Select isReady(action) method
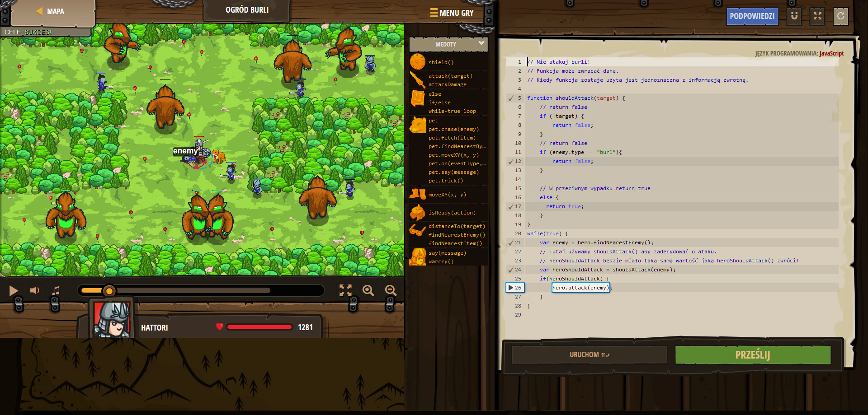The width and height of the screenshot is (868, 415). 452,213
